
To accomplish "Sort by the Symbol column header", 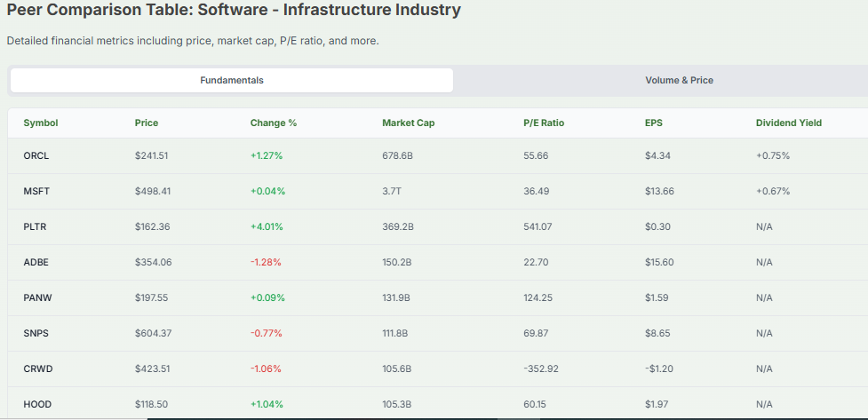I will pyautogui.click(x=41, y=123).
